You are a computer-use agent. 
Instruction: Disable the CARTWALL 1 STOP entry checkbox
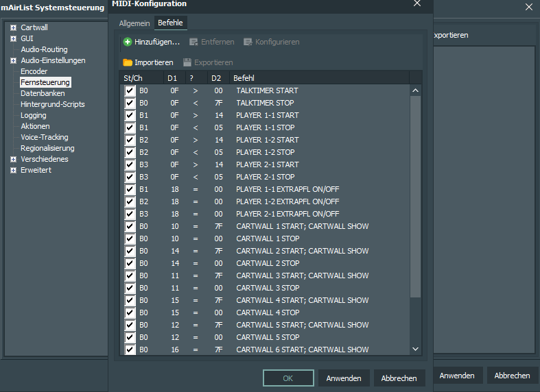point(130,238)
